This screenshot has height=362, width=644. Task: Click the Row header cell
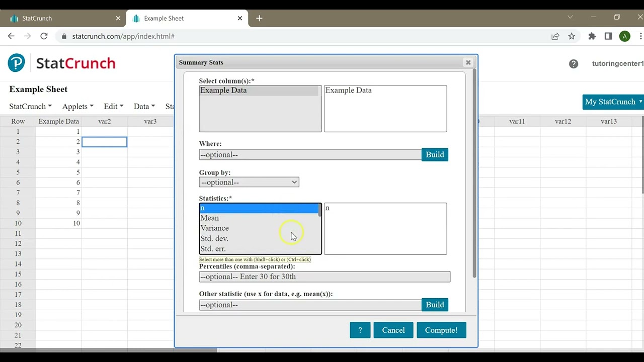click(x=18, y=121)
